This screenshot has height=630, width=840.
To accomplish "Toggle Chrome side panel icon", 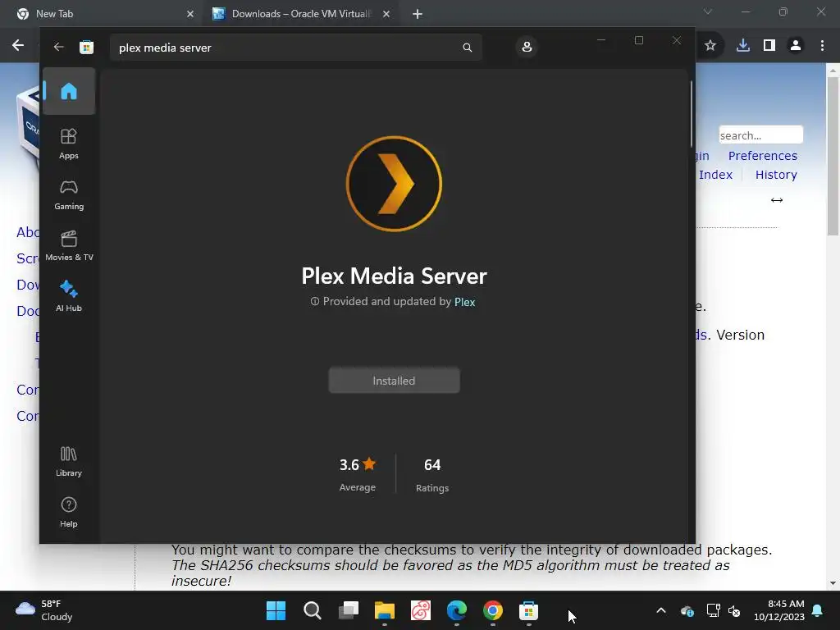I will (x=769, y=46).
